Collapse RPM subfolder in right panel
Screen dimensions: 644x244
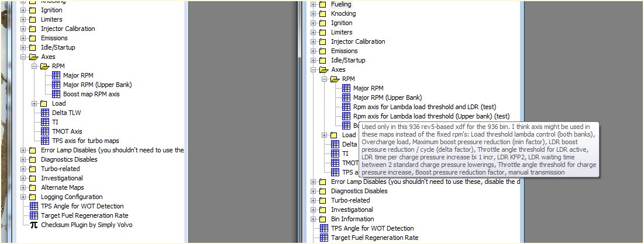click(x=324, y=79)
